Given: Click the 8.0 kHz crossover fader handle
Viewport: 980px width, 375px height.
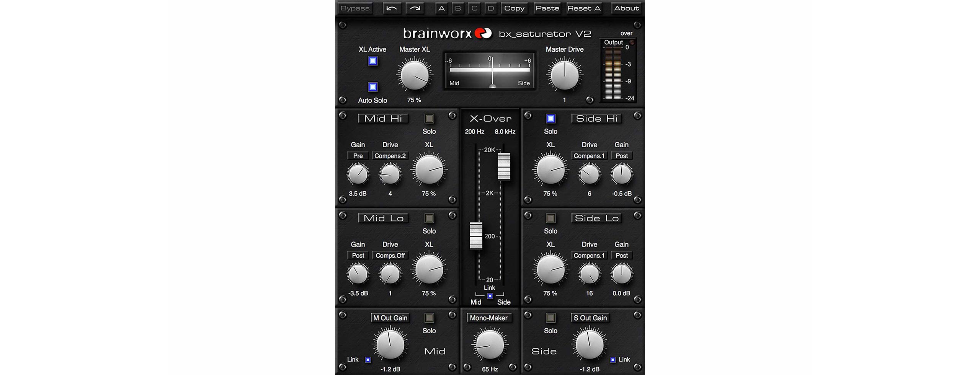Looking at the screenshot, I should [x=504, y=166].
